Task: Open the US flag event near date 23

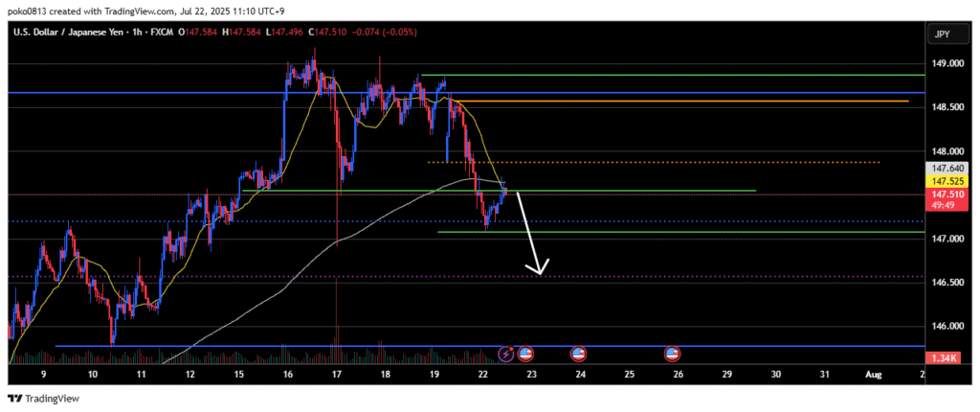Action: click(x=525, y=354)
